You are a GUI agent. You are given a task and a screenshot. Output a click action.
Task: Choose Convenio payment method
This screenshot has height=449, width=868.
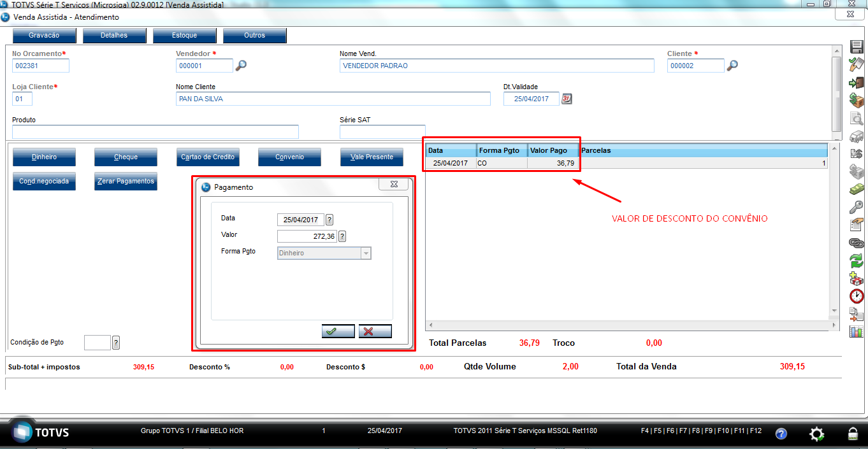tap(289, 157)
